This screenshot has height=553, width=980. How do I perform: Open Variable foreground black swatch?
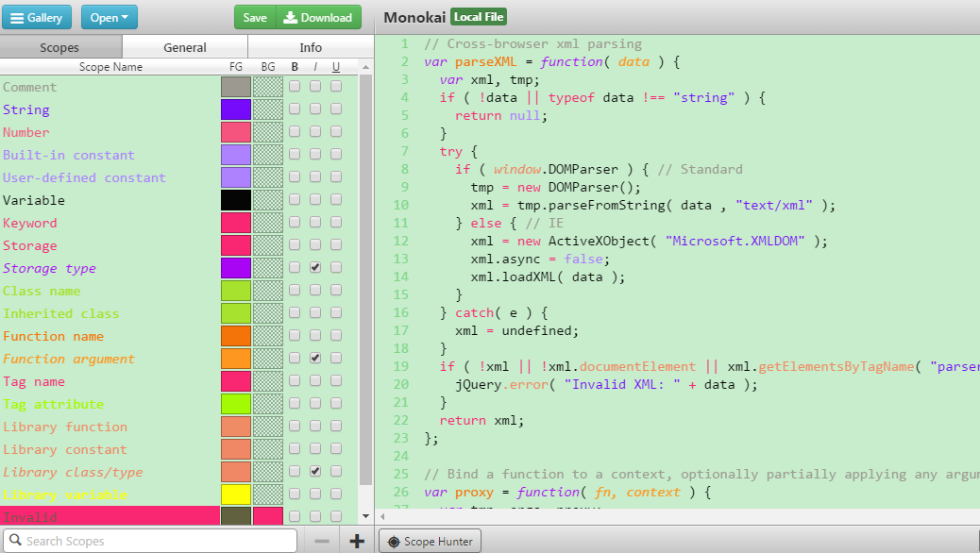click(x=236, y=200)
